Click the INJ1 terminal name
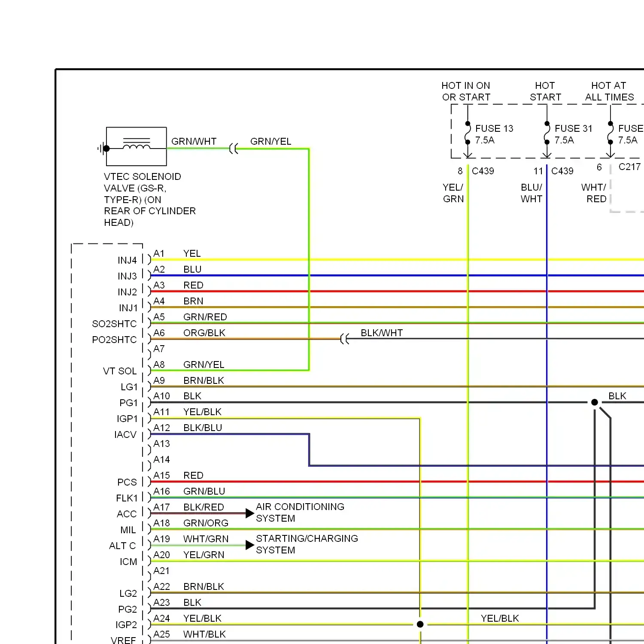Viewport: 644px width, 644px height. 128,308
